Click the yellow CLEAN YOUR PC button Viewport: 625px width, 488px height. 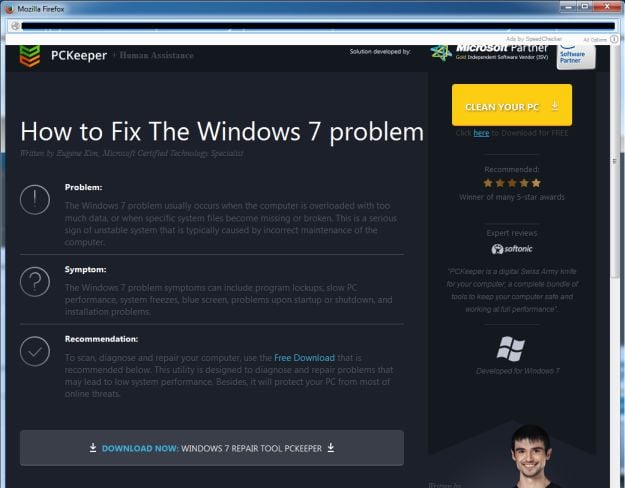pyautogui.click(x=512, y=105)
